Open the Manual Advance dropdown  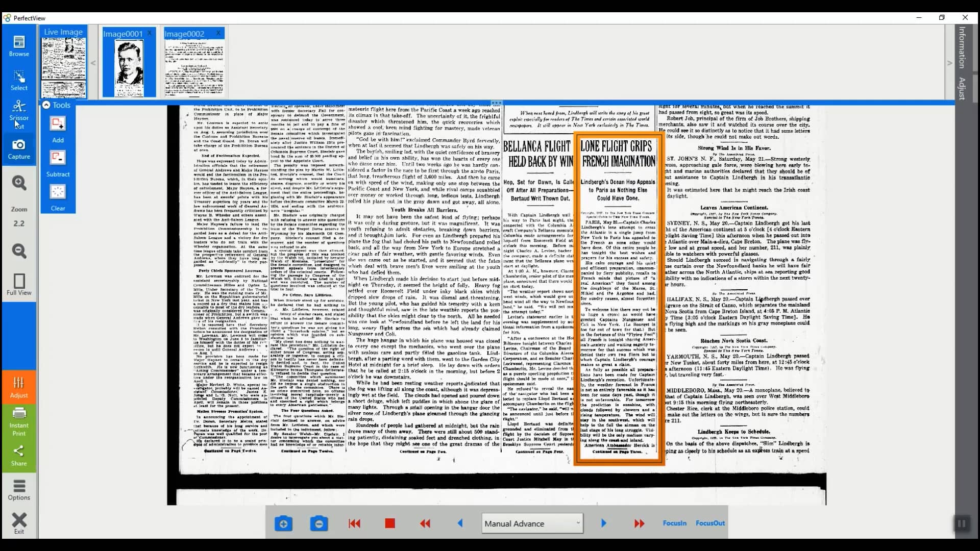tap(532, 523)
